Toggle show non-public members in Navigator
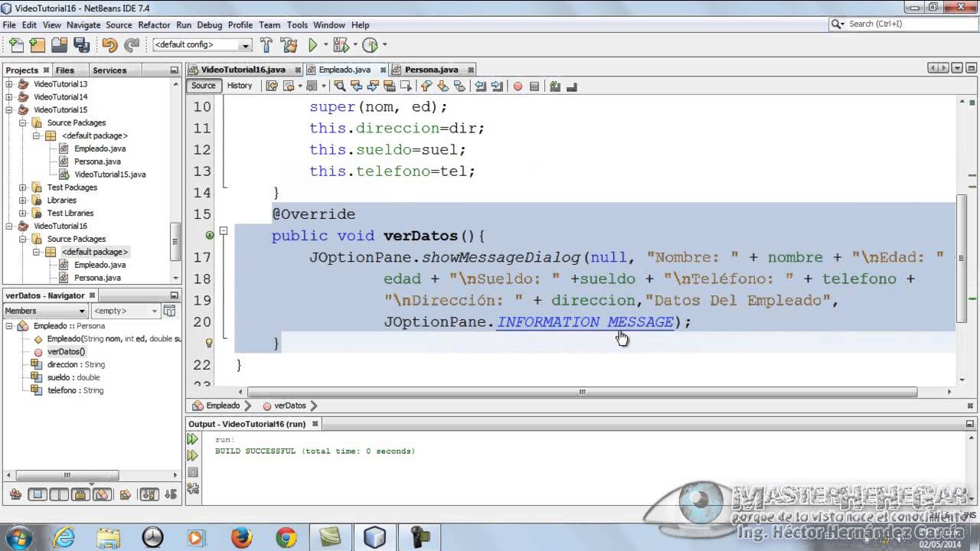 [81, 494]
